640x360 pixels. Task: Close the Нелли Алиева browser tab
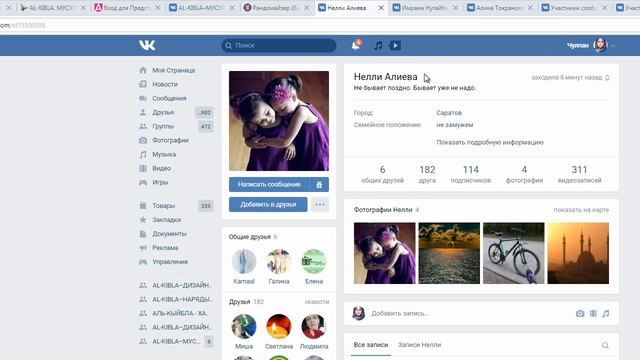tap(381, 8)
